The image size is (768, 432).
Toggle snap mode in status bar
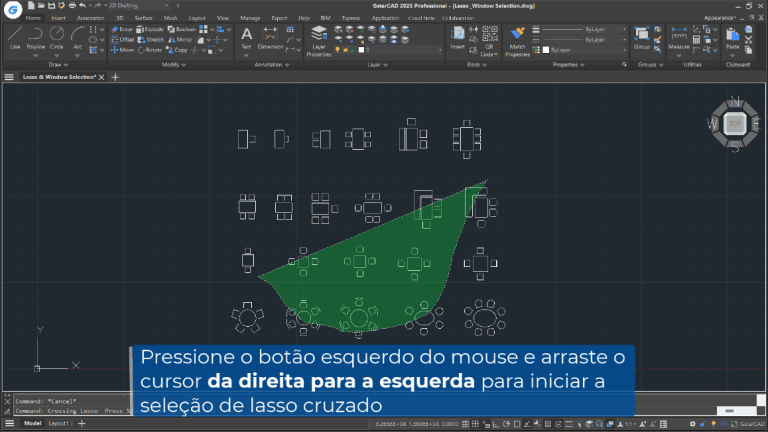pyautogui.click(x=465, y=424)
